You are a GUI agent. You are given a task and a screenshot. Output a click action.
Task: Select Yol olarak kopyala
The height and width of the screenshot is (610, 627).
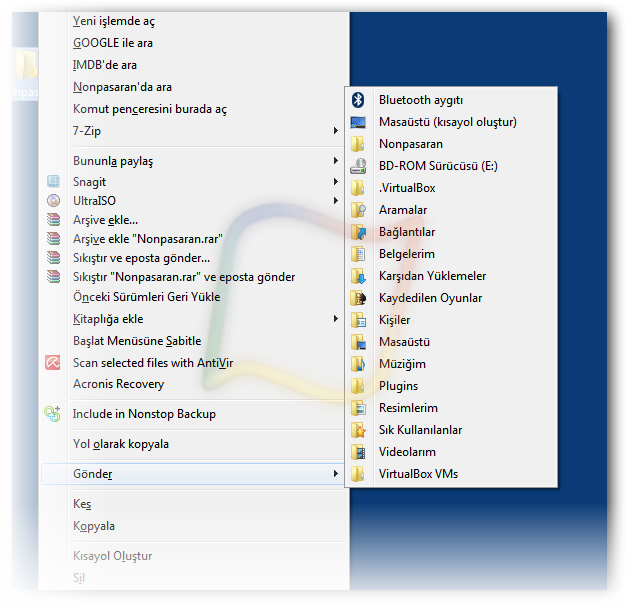pyautogui.click(x=121, y=444)
